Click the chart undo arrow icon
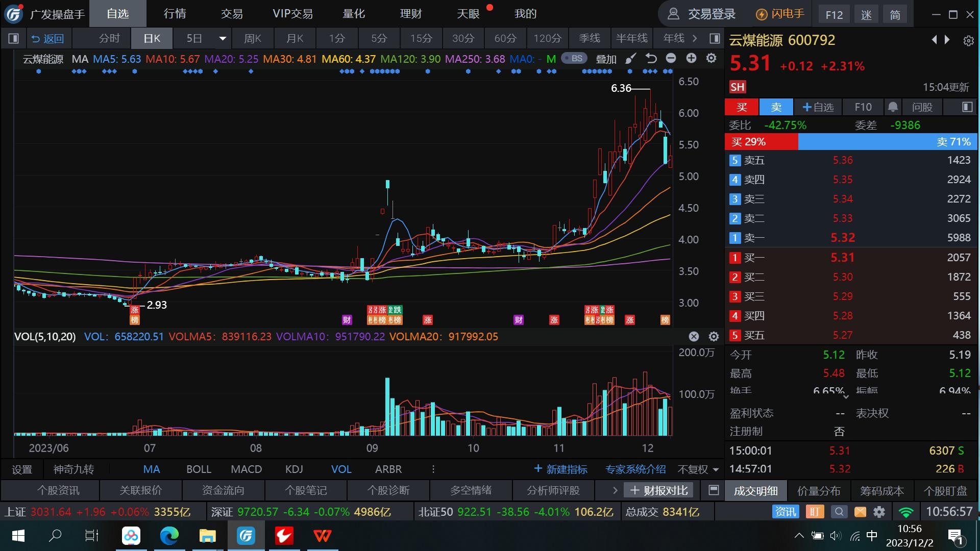This screenshot has width=980, height=551. tap(651, 59)
